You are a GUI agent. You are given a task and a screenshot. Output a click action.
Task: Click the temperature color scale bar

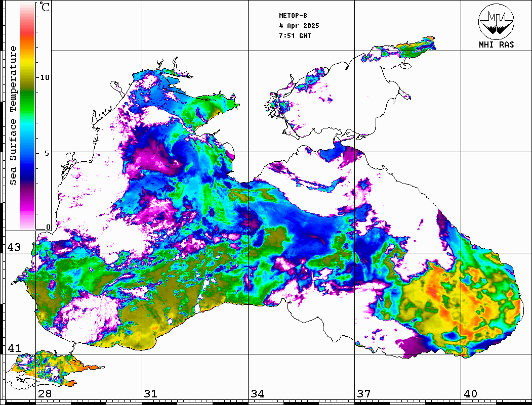tap(27, 116)
